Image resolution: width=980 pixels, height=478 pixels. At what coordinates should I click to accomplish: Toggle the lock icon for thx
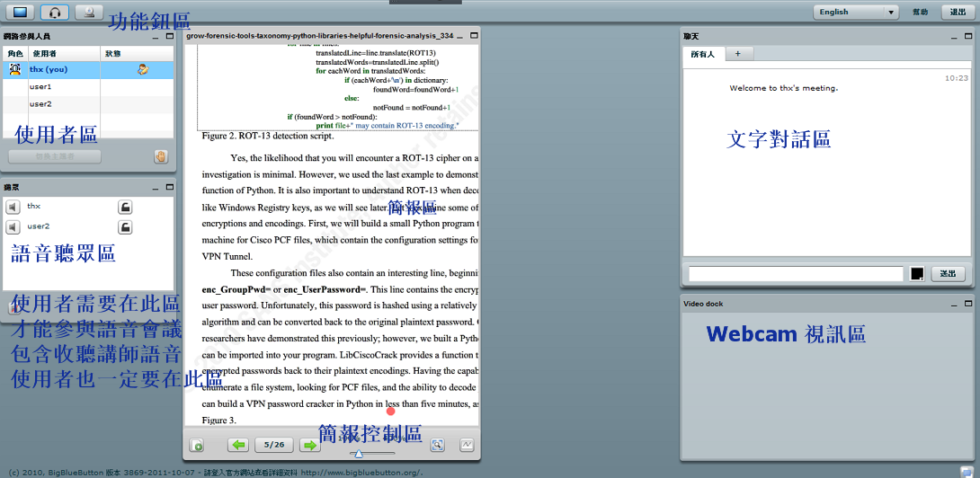click(125, 208)
